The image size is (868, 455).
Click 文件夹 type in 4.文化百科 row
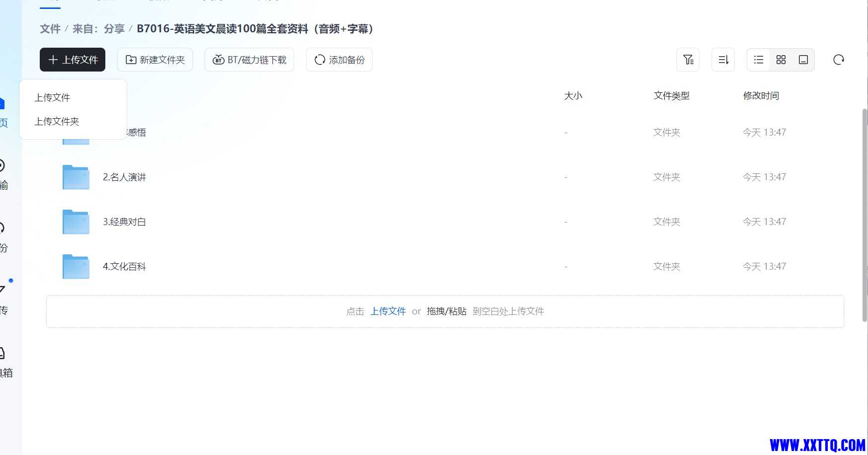click(x=666, y=266)
